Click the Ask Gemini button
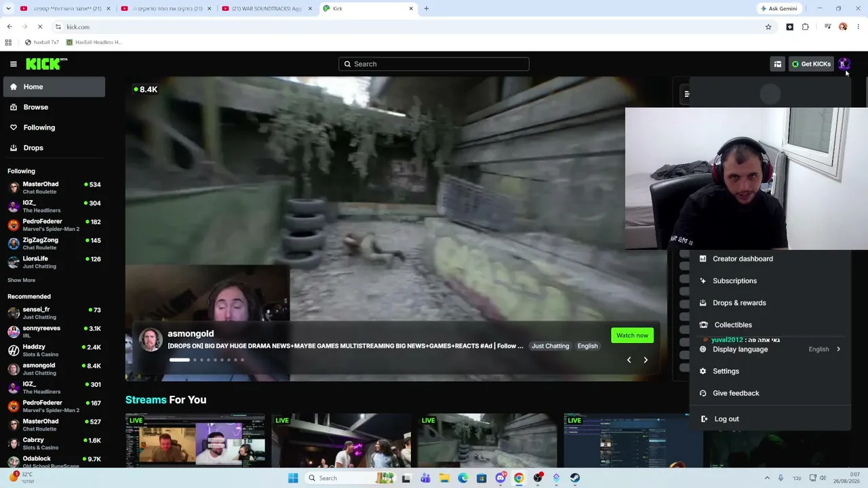Image resolution: width=868 pixels, height=488 pixels. (778, 9)
